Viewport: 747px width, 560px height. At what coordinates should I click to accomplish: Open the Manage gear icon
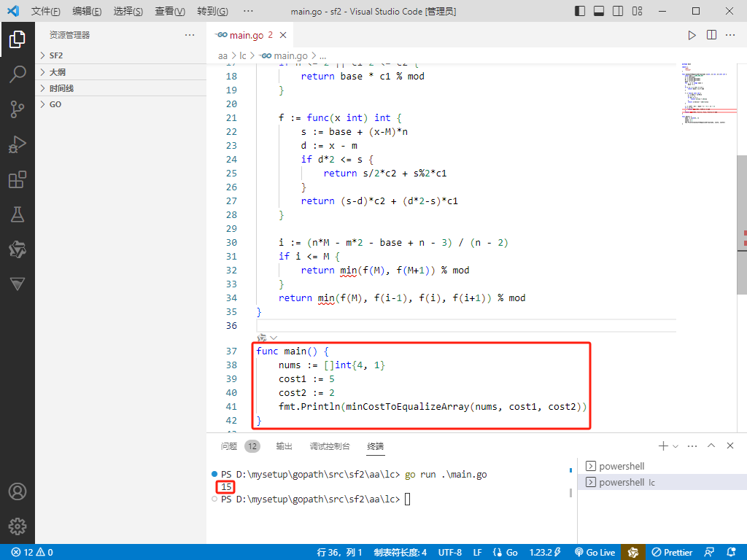(x=18, y=526)
